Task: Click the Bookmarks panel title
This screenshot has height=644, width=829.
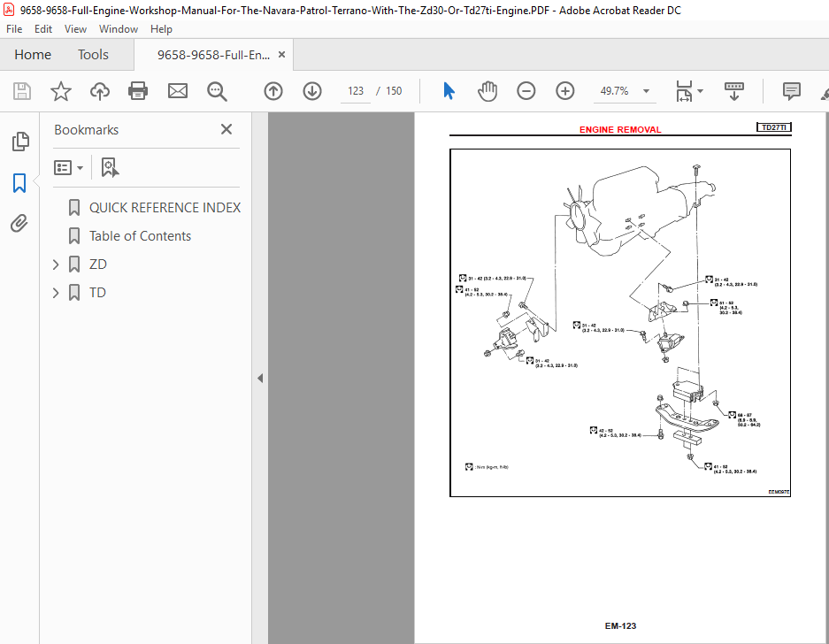Action: 86,129
